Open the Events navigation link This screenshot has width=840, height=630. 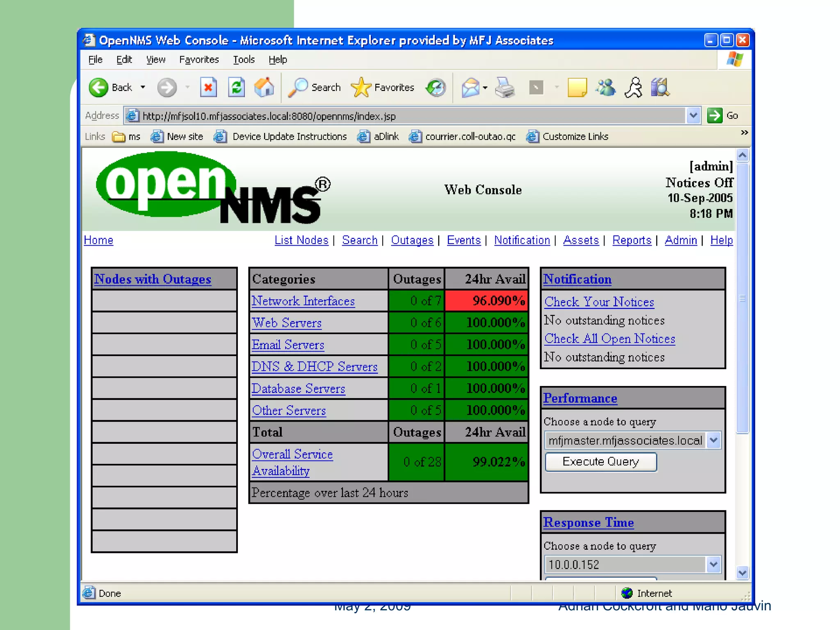coord(463,240)
